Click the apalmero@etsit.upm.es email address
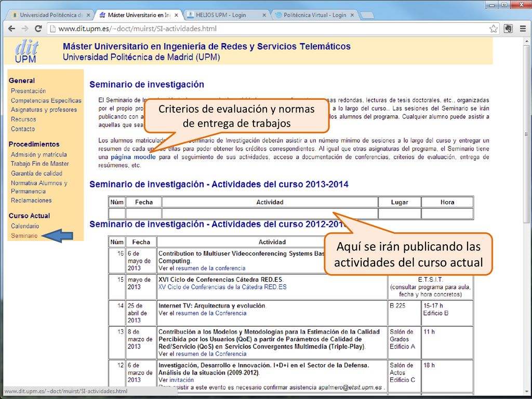 (x=350, y=387)
